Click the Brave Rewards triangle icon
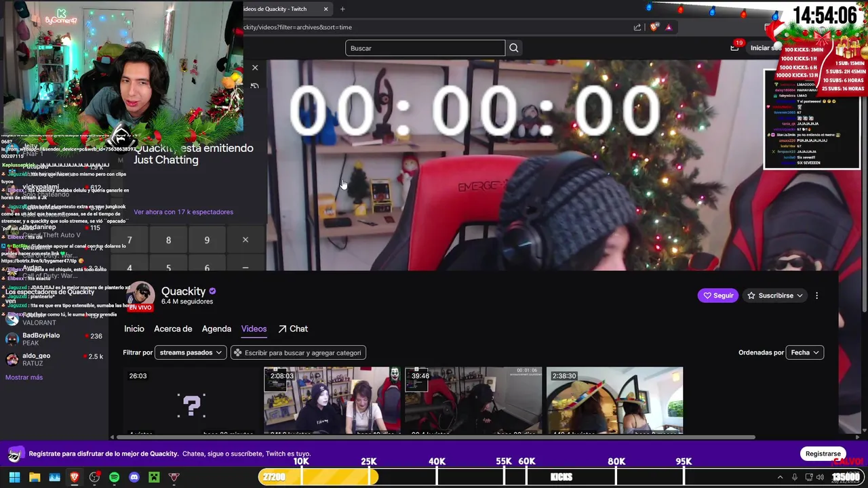The height and width of the screenshot is (488, 868). [669, 27]
